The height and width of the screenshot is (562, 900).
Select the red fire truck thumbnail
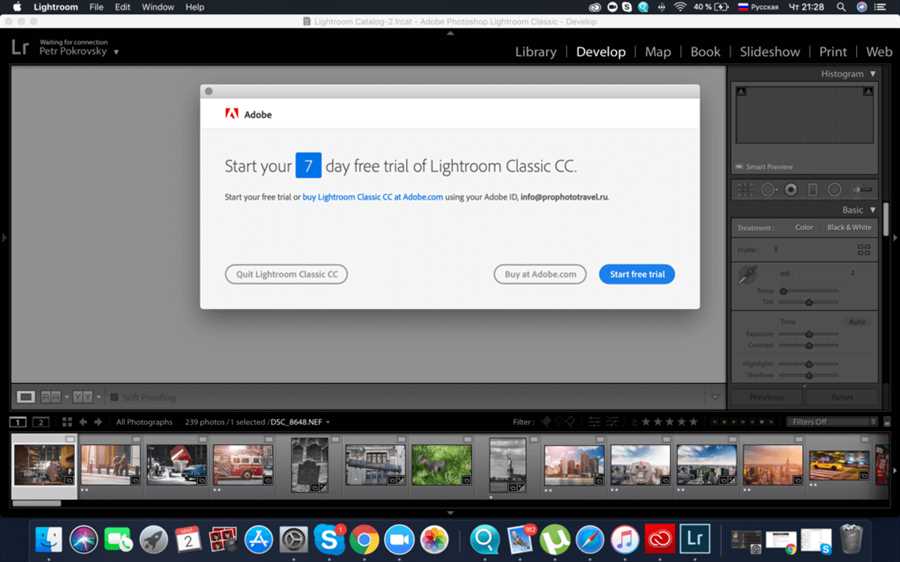(243, 464)
